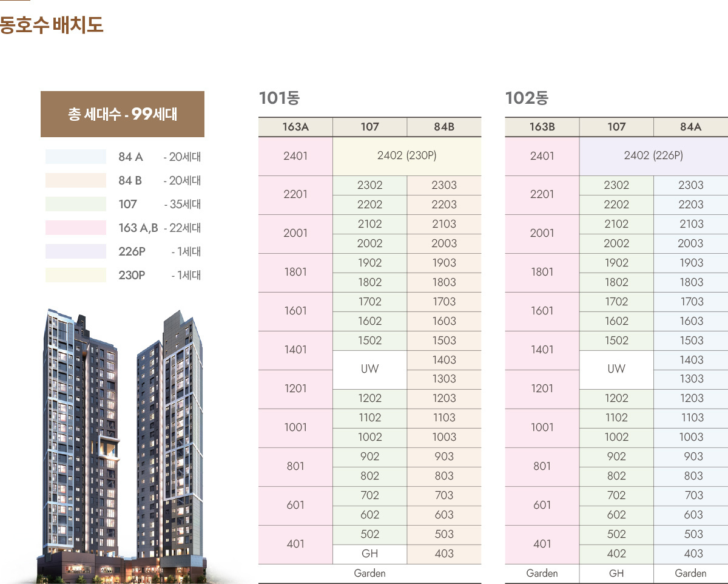Screen dimensions: 728x584
Task: Select the Garden label under 101동
Action: coord(369,573)
